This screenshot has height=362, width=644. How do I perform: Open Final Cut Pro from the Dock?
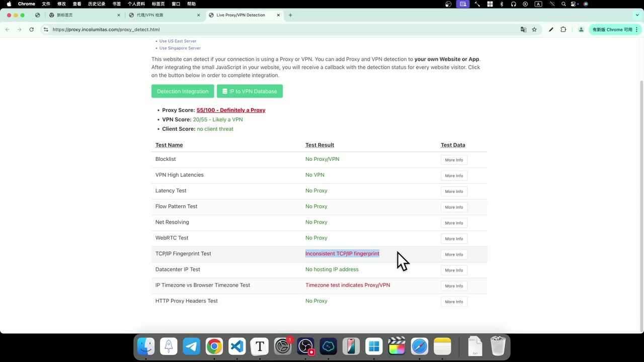pyautogui.click(x=396, y=346)
